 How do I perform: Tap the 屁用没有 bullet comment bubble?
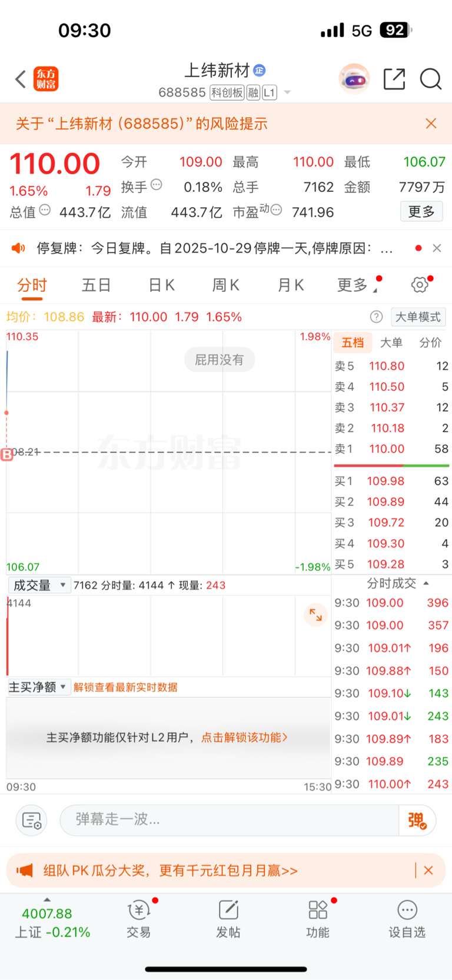[x=219, y=360]
